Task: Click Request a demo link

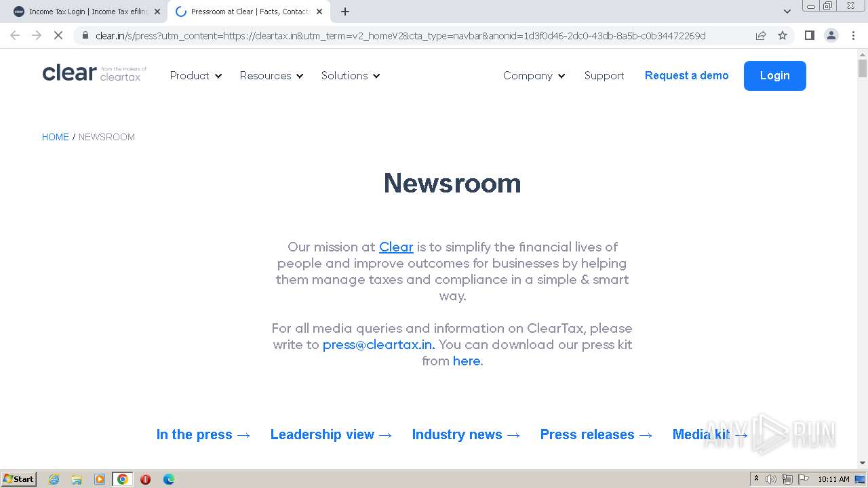Action: pos(686,76)
